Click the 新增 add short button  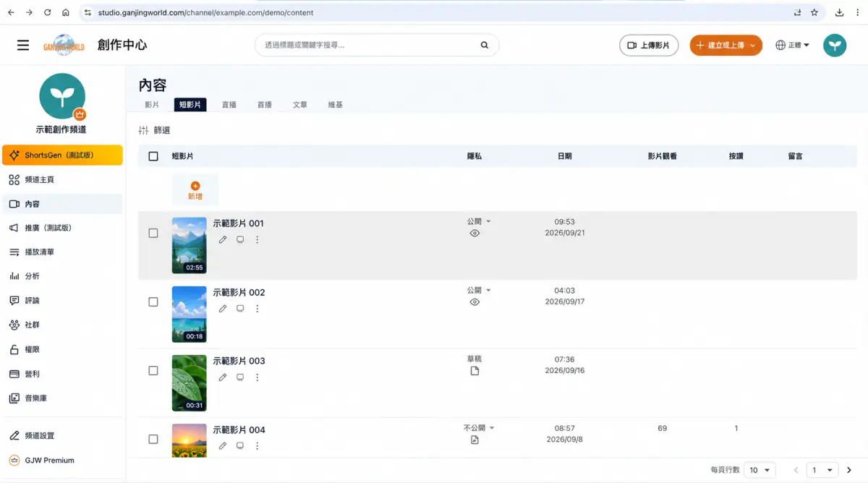pyautogui.click(x=195, y=190)
